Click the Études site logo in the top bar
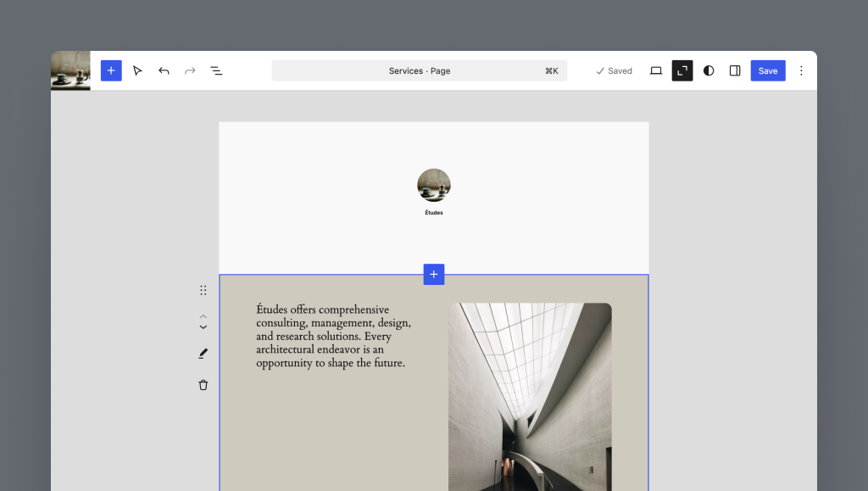This screenshot has height=491, width=868. pos(70,70)
